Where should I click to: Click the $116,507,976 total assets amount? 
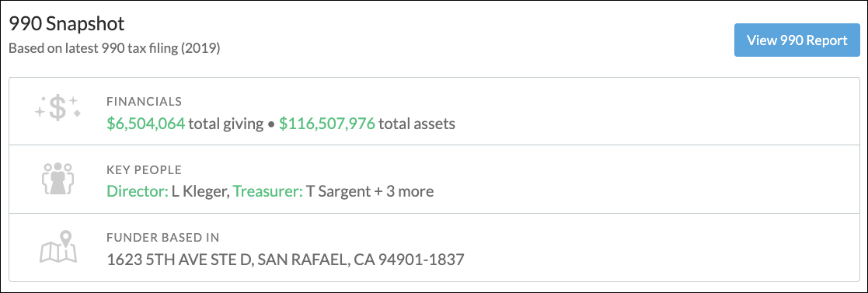(327, 124)
